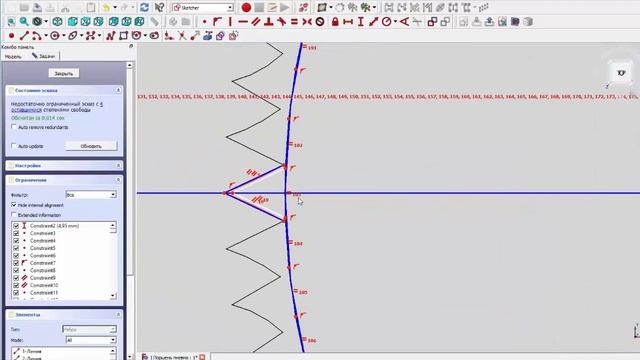The image size is (640, 360).
Task: Select the Create polyline tool
Action: [x=111, y=36]
